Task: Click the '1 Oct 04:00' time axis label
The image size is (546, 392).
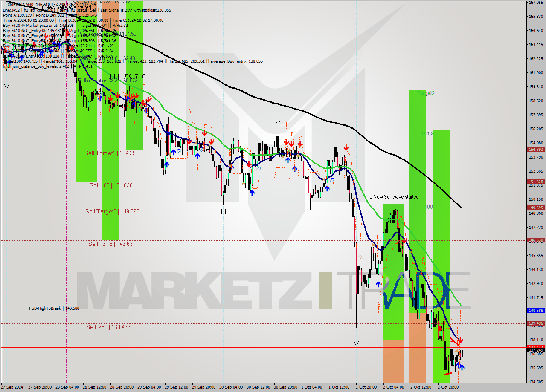Action: pos(312,387)
